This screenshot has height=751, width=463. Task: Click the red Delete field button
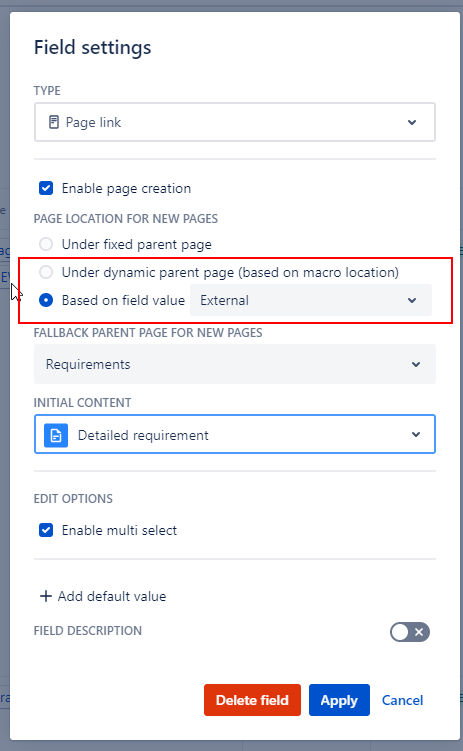click(252, 700)
